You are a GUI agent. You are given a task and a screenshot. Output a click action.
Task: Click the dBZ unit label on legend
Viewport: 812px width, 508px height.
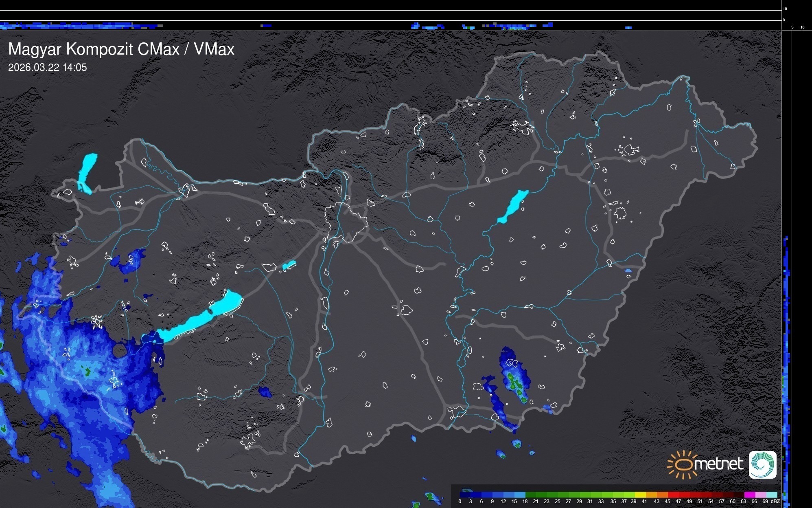[775, 501]
